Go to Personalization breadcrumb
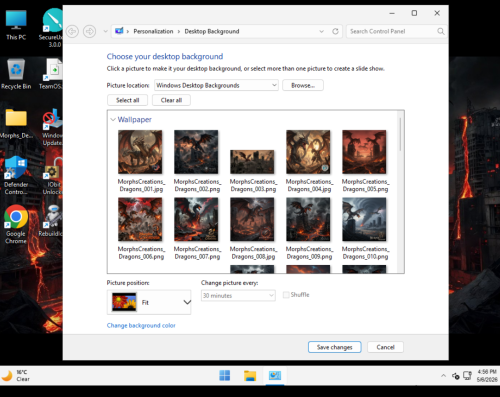The height and width of the screenshot is (397, 500). click(153, 31)
